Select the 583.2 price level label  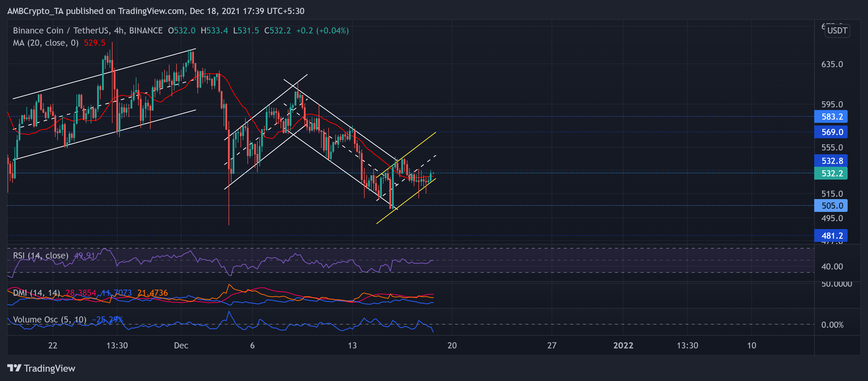point(830,117)
